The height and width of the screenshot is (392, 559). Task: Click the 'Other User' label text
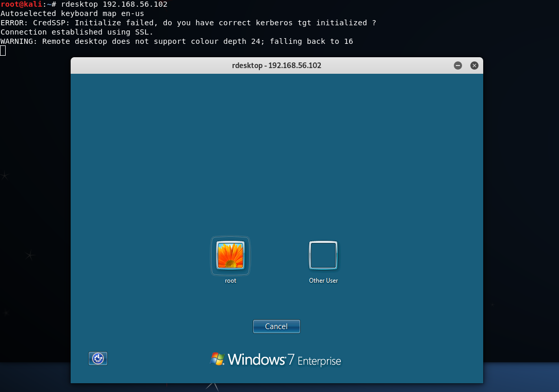coord(323,281)
